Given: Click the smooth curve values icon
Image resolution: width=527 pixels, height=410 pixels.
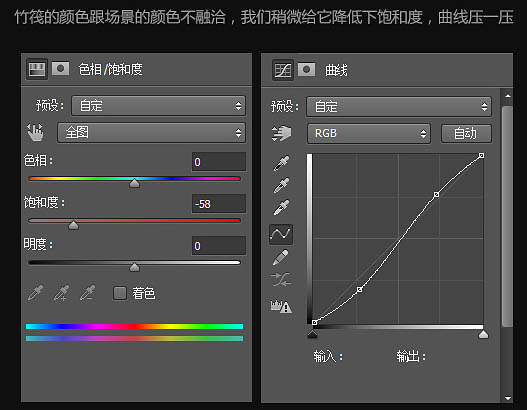Looking at the screenshot, I should (x=281, y=279).
